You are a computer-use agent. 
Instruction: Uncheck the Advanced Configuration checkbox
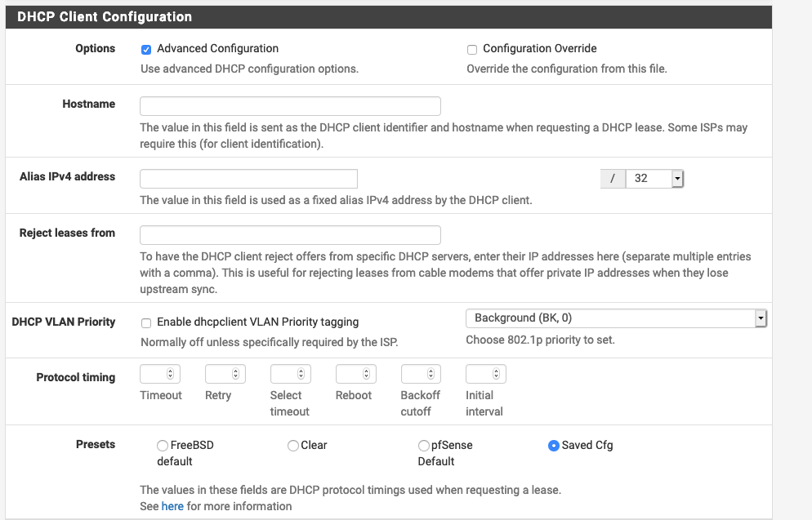click(146, 50)
